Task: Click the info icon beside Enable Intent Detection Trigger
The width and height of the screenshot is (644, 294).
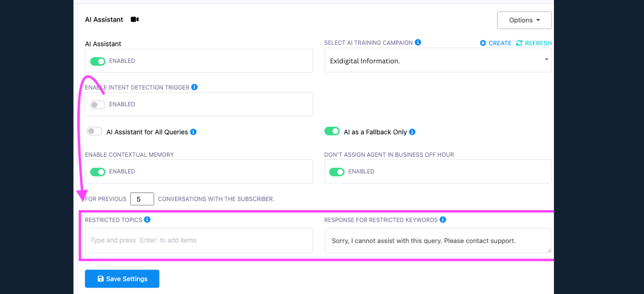Action: click(194, 87)
